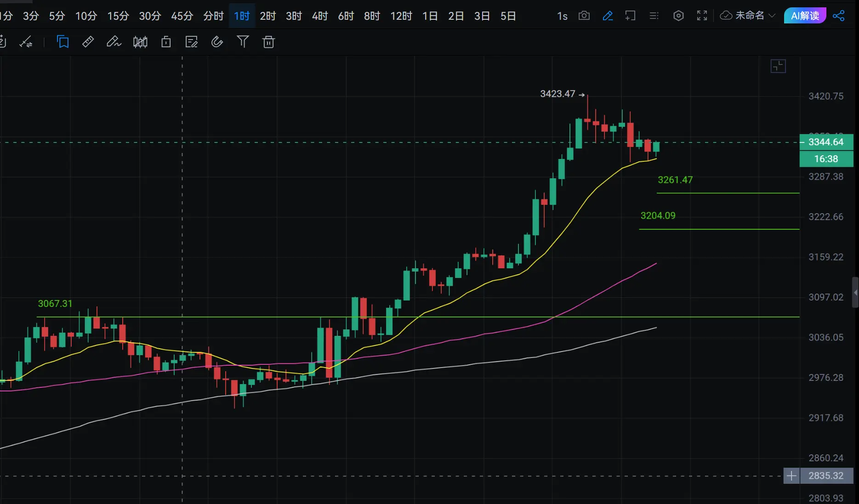The image size is (859, 504).
Task: Select the 6时 timeframe
Action: [346, 16]
